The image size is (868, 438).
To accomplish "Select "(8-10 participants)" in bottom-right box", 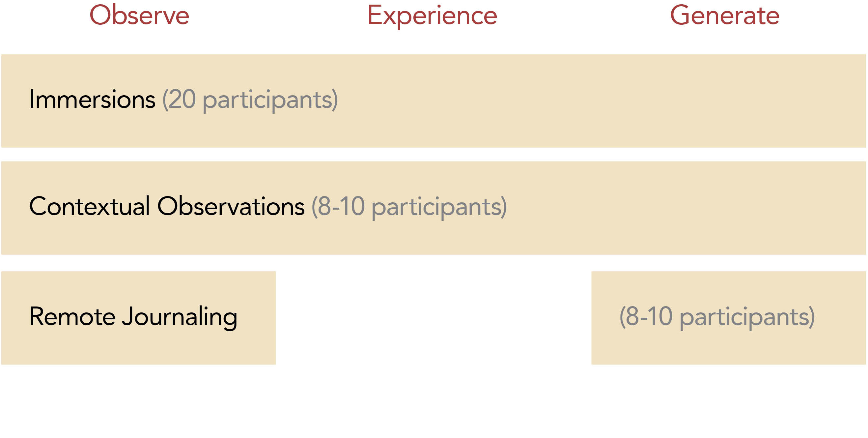I will click(717, 317).
